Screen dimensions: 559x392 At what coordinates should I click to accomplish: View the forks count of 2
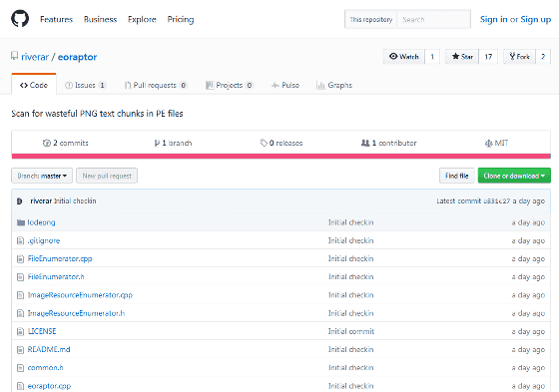pyautogui.click(x=543, y=56)
